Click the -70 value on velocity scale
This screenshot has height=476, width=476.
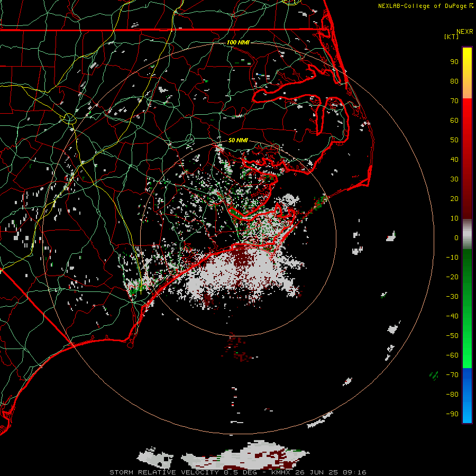[x=452, y=375]
